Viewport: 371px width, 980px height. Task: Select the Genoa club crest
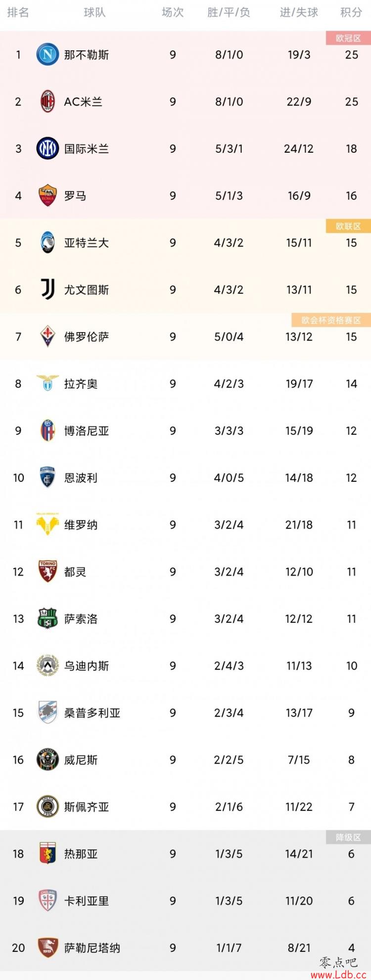[x=47, y=853]
